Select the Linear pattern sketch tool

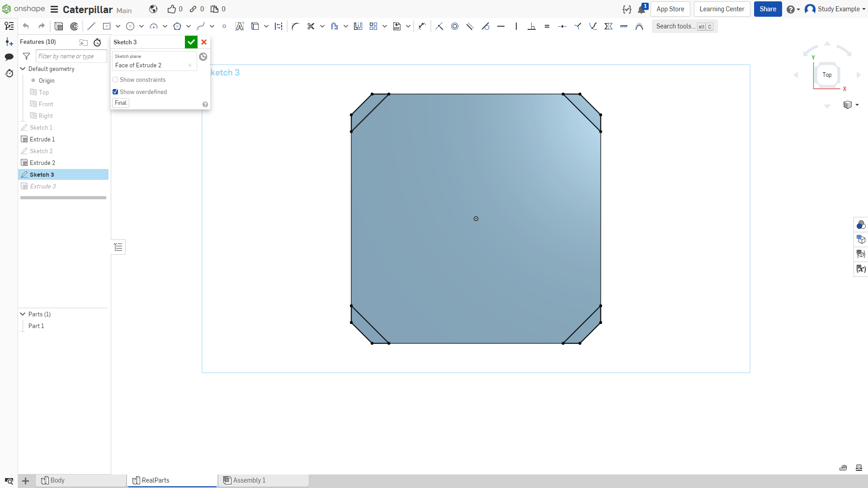tap(373, 26)
